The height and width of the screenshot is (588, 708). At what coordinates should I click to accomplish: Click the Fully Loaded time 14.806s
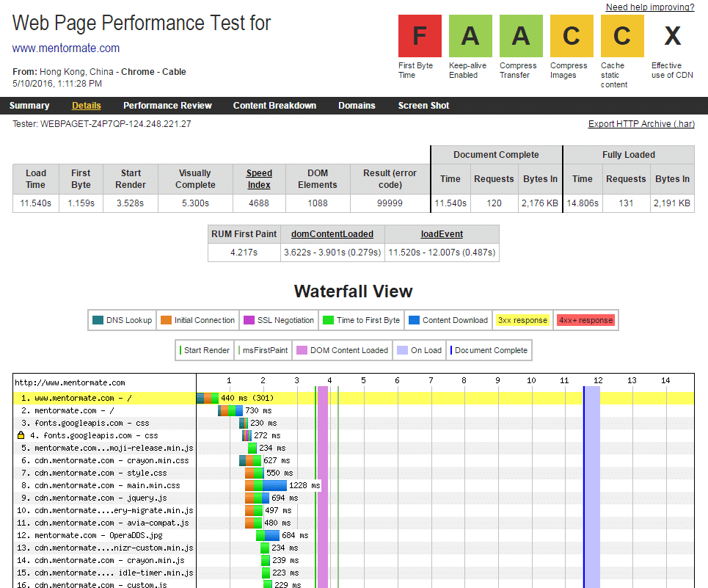pos(583,203)
